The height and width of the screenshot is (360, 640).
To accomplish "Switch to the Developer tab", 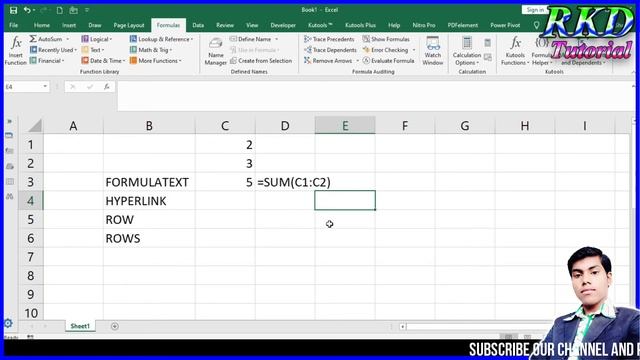I will pyautogui.click(x=283, y=25).
